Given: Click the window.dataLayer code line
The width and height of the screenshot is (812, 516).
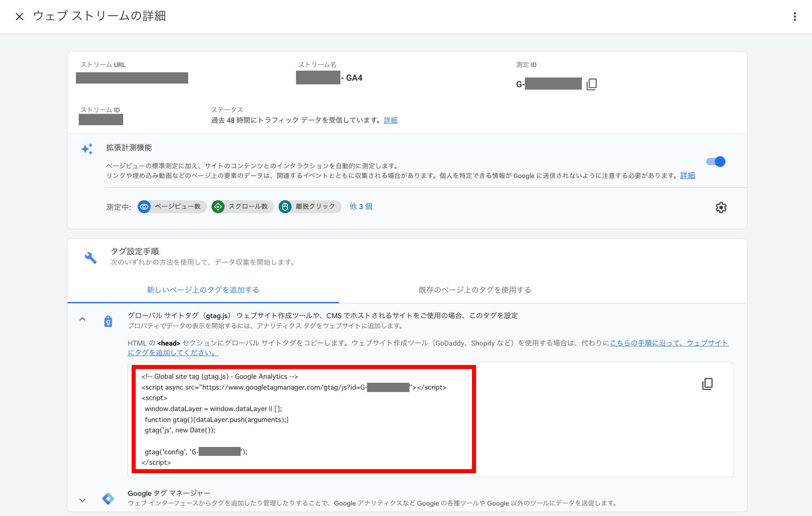Looking at the screenshot, I should tap(213, 409).
